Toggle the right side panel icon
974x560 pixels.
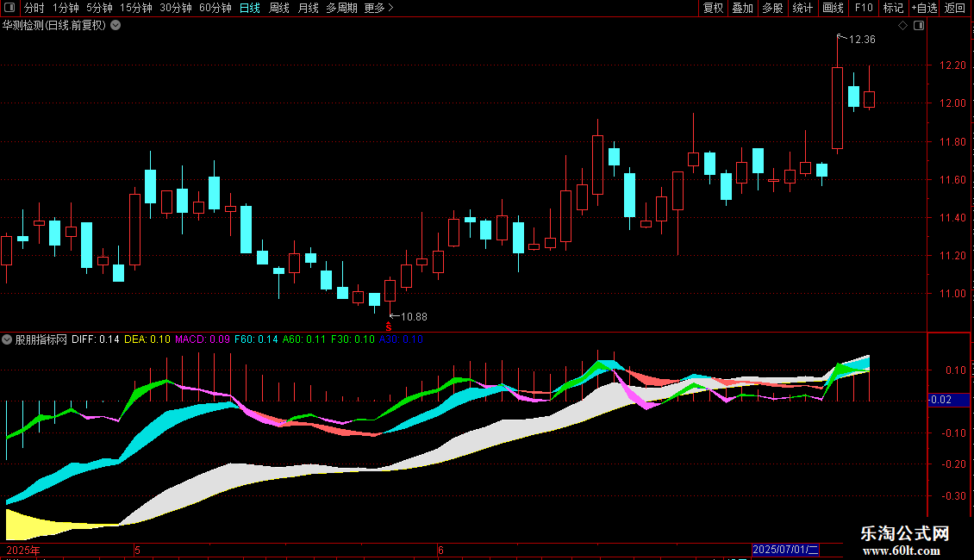click(919, 26)
